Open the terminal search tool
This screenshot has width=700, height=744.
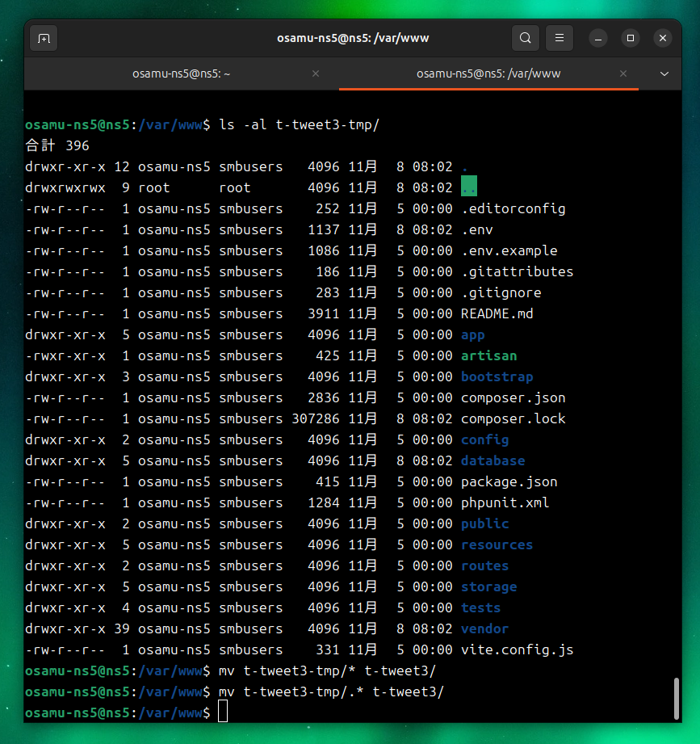(x=526, y=38)
